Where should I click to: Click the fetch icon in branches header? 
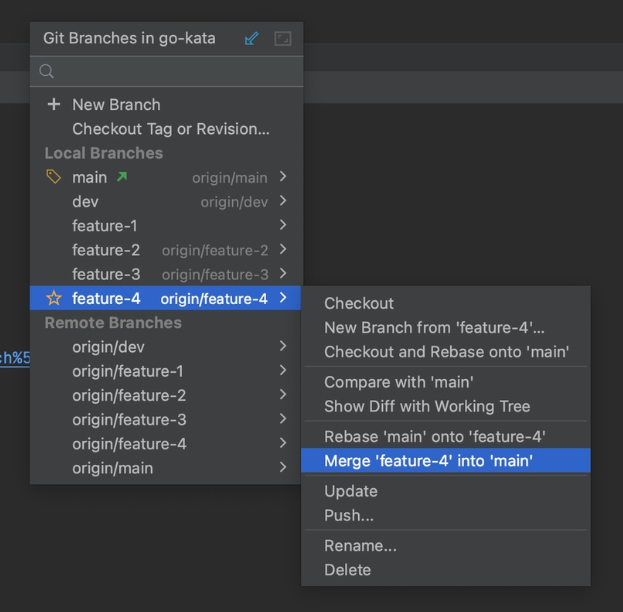pyautogui.click(x=252, y=39)
